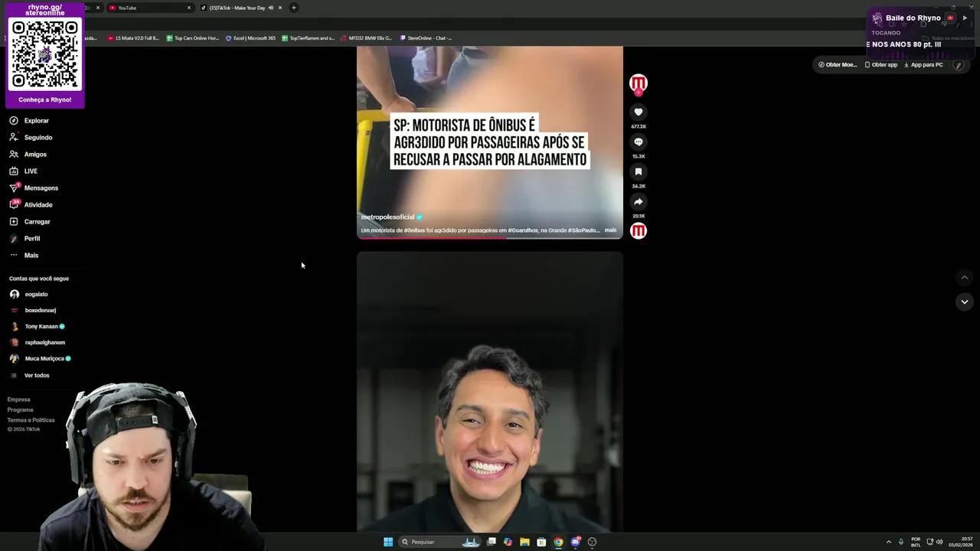Open a new browser tab
The width and height of the screenshot is (980, 551).
[294, 8]
